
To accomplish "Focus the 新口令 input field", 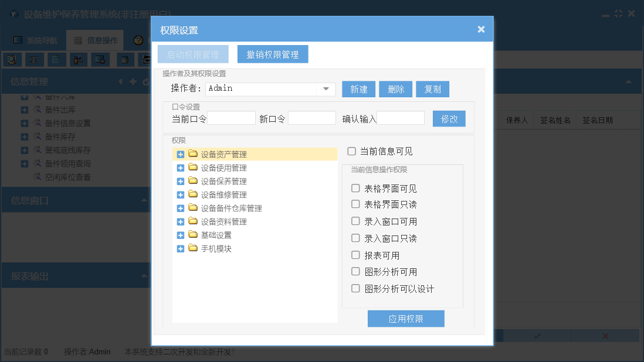I will [311, 118].
